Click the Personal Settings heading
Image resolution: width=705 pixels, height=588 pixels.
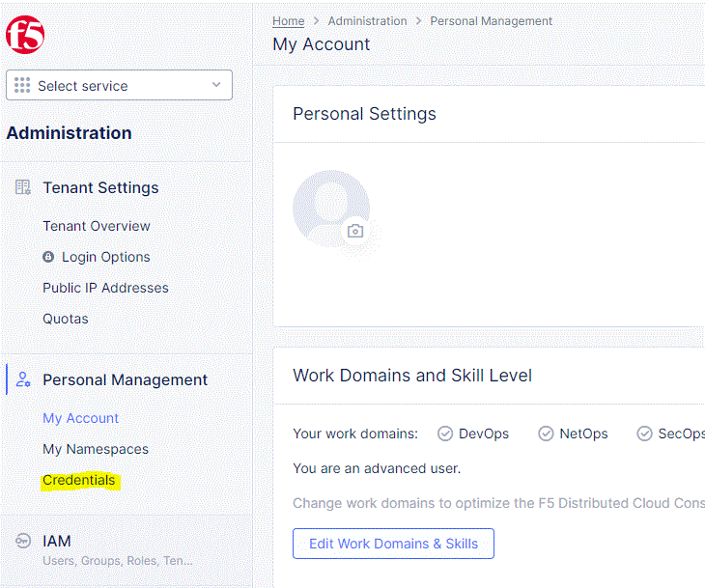364,114
